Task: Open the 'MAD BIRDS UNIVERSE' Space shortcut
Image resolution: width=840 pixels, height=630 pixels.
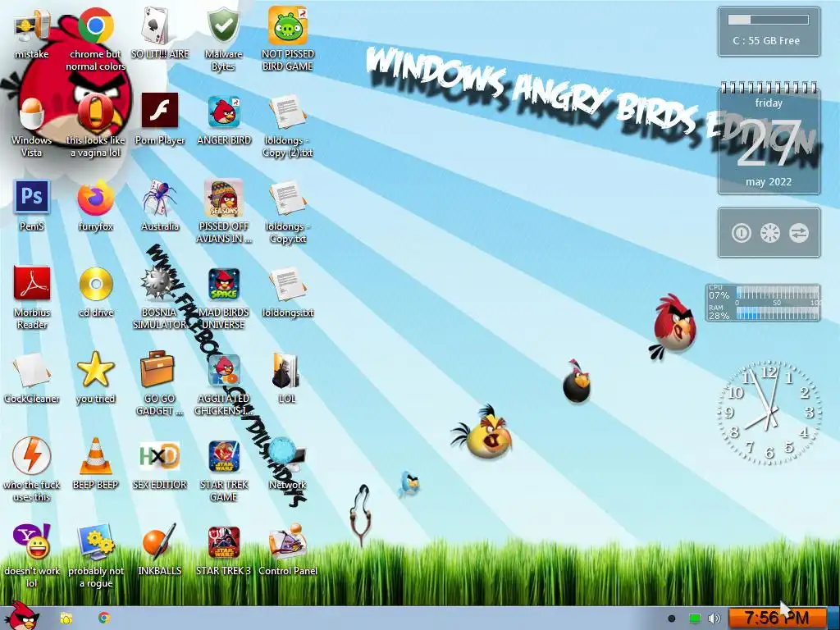Action: coord(223,284)
